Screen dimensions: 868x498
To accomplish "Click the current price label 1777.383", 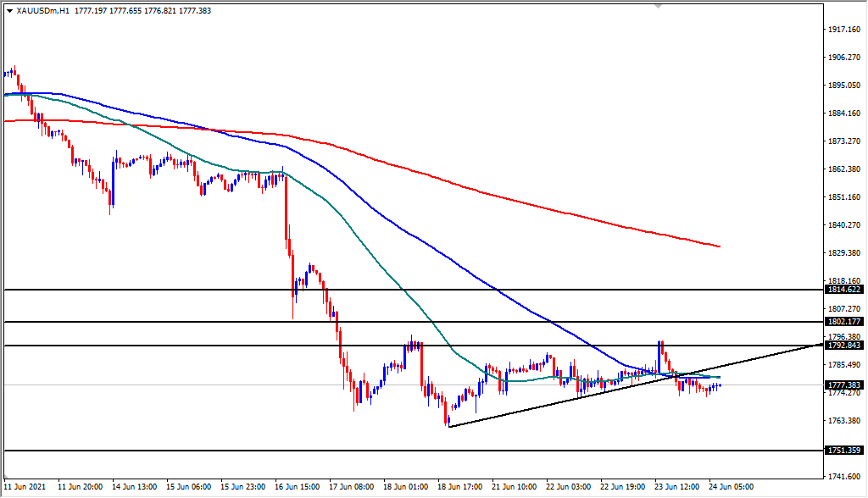I will pyautogui.click(x=843, y=385).
